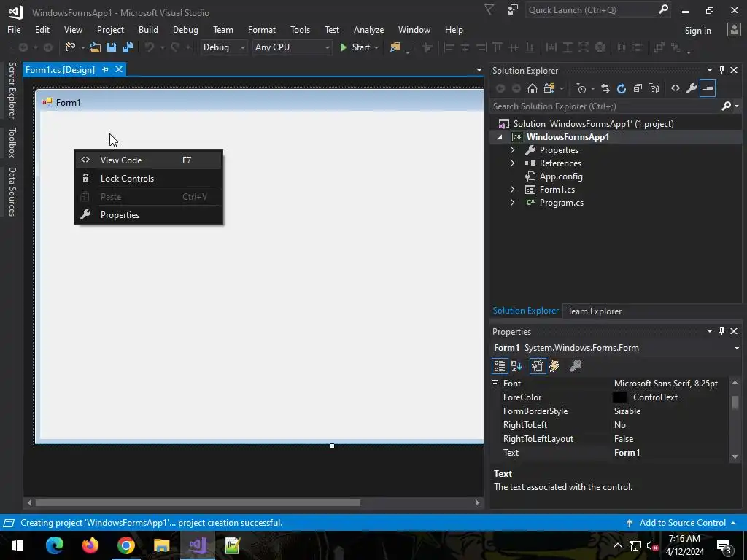The height and width of the screenshot is (560, 747).
Task: Toggle Categorized view in Properties panel
Action: pos(499,366)
